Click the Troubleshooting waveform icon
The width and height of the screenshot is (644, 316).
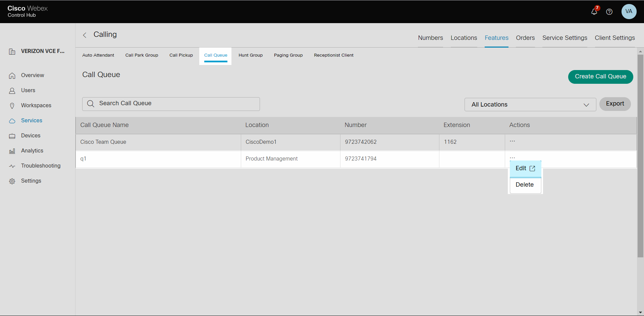click(12, 166)
